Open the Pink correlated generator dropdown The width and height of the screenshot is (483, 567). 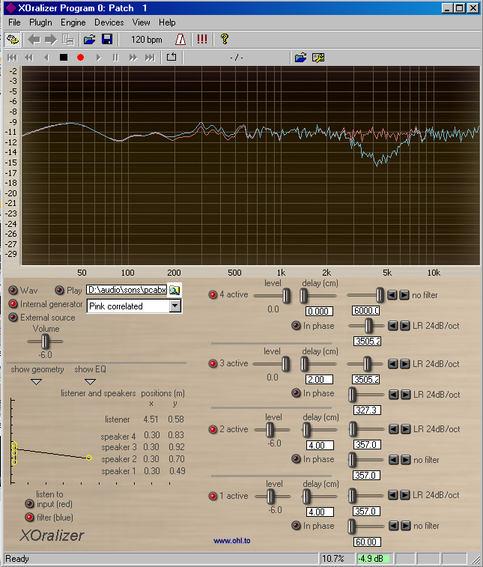(x=175, y=306)
